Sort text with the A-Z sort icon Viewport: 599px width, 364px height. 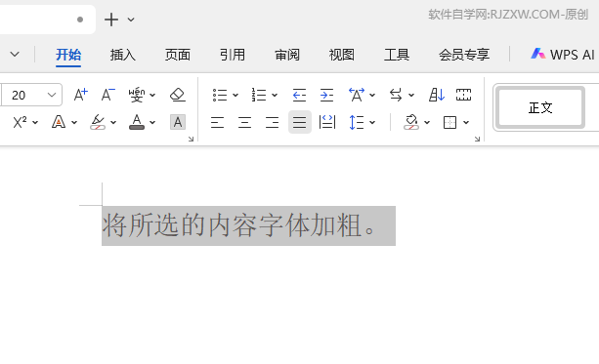coord(436,95)
